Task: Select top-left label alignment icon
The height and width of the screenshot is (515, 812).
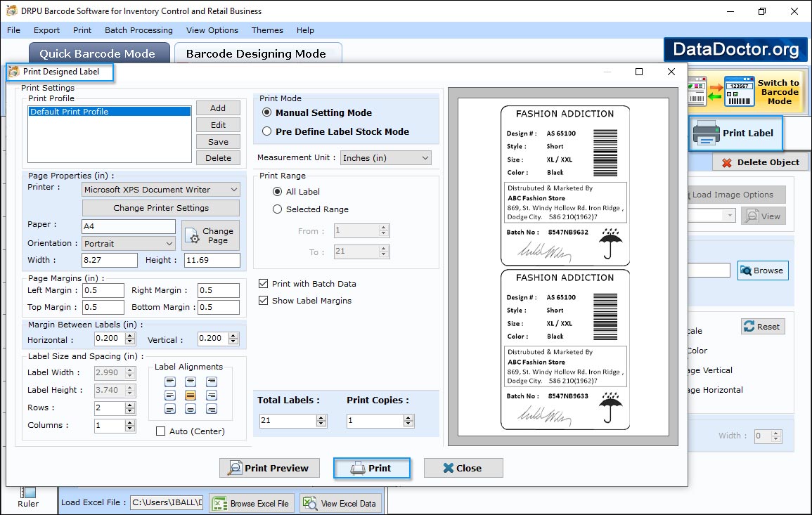Action: [x=170, y=382]
